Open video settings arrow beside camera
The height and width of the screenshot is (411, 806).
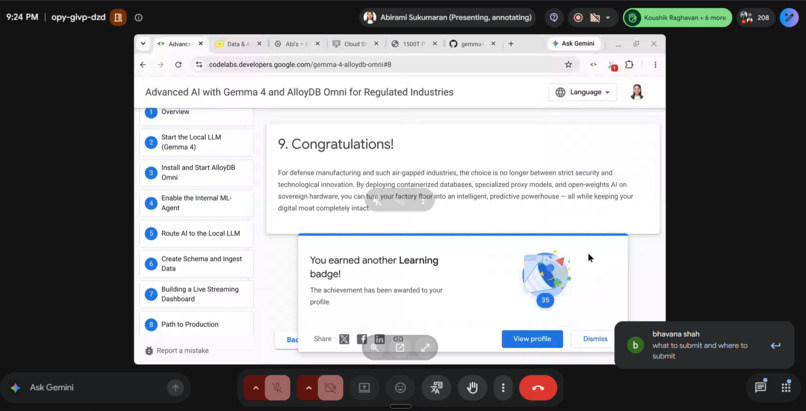(x=307, y=388)
